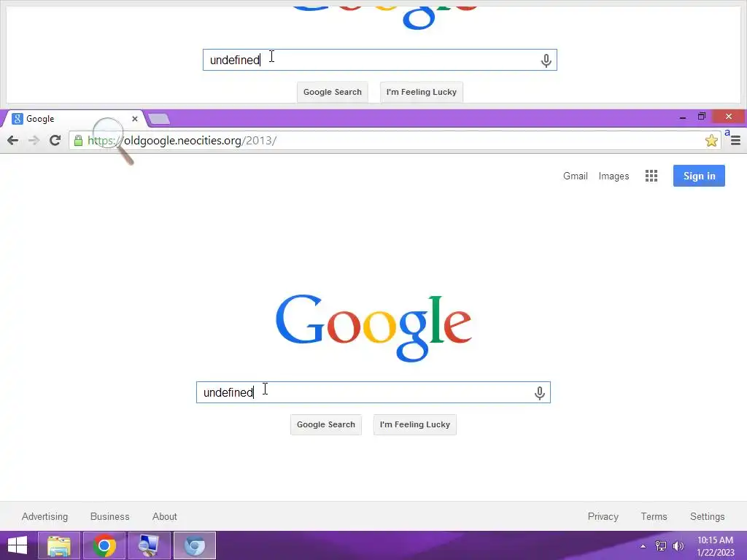Open the floating Magnifier glass icon

[x=113, y=141]
